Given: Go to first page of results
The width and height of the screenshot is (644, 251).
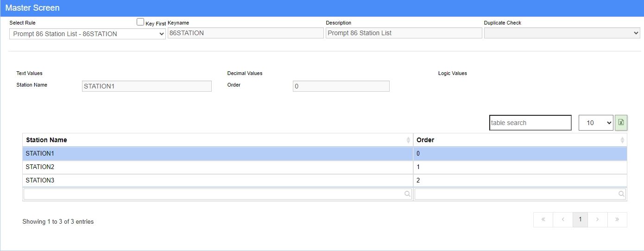Looking at the screenshot, I should 543,220.
